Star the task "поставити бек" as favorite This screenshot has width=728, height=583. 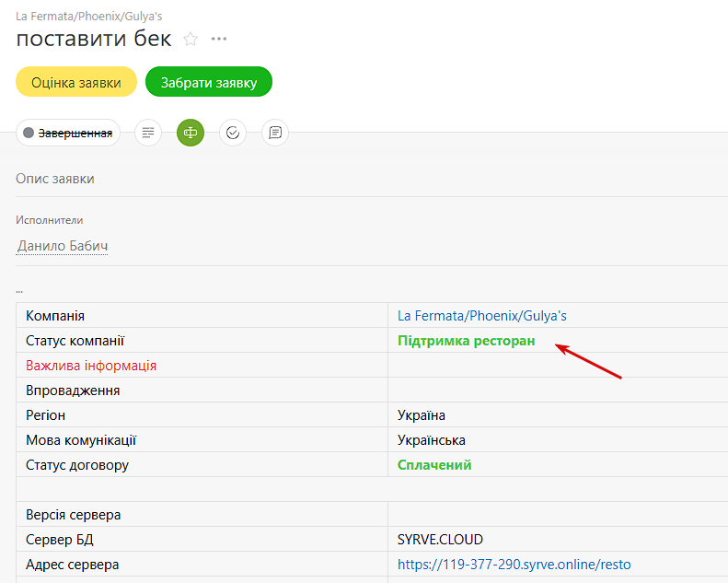click(x=191, y=39)
